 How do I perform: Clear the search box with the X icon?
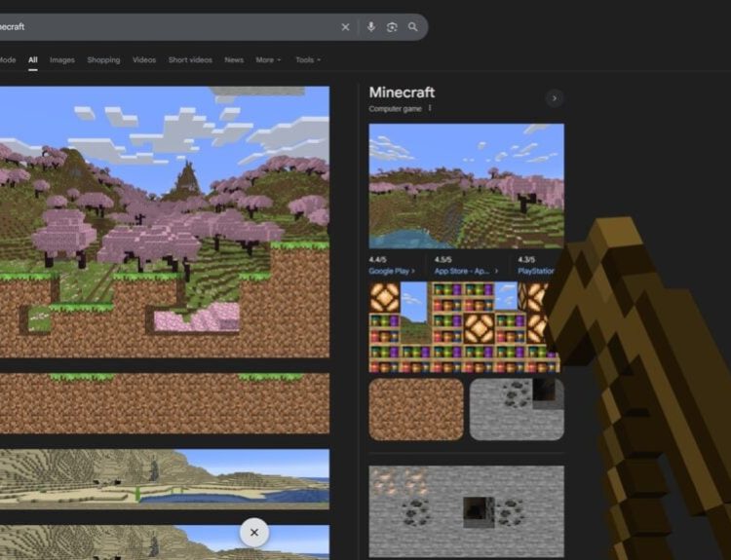[x=345, y=27]
